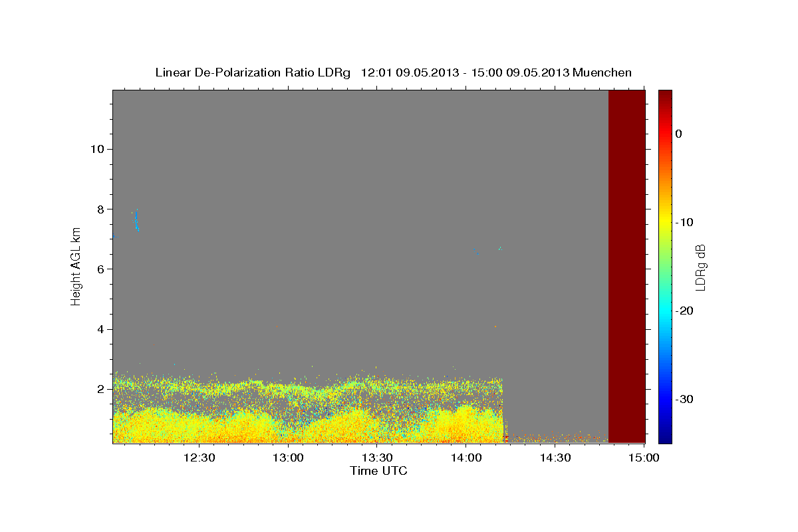Click the 13:00 time tick label
Viewport: 798px width, 532px height.
pyautogui.click(x=288, y=458)
